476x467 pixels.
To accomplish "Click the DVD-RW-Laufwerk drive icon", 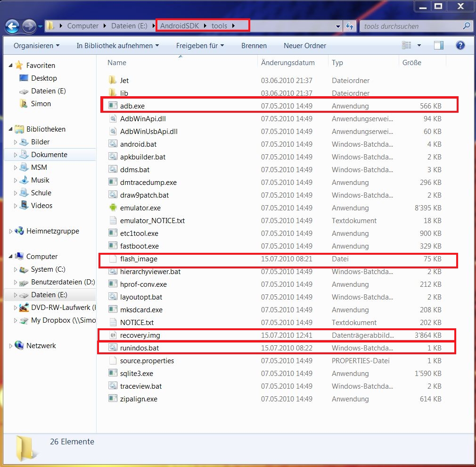I will coord(24,308).
